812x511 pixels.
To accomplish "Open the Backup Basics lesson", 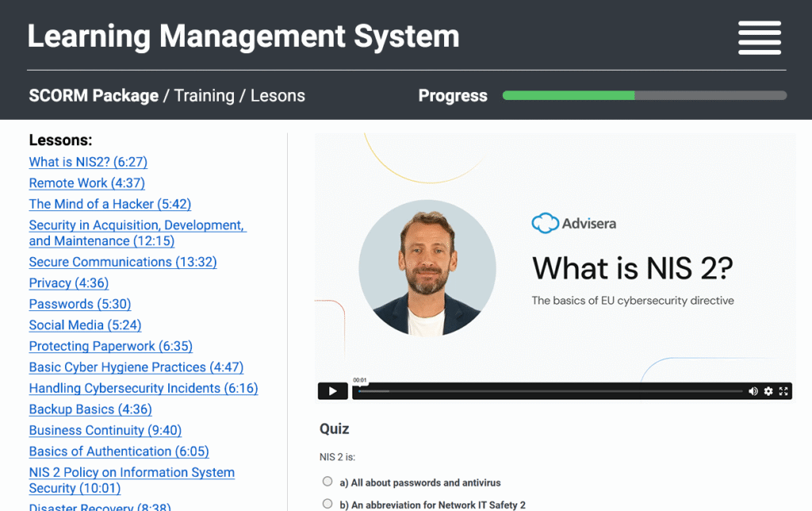I will pyautogui.click(x=90, y=409).
